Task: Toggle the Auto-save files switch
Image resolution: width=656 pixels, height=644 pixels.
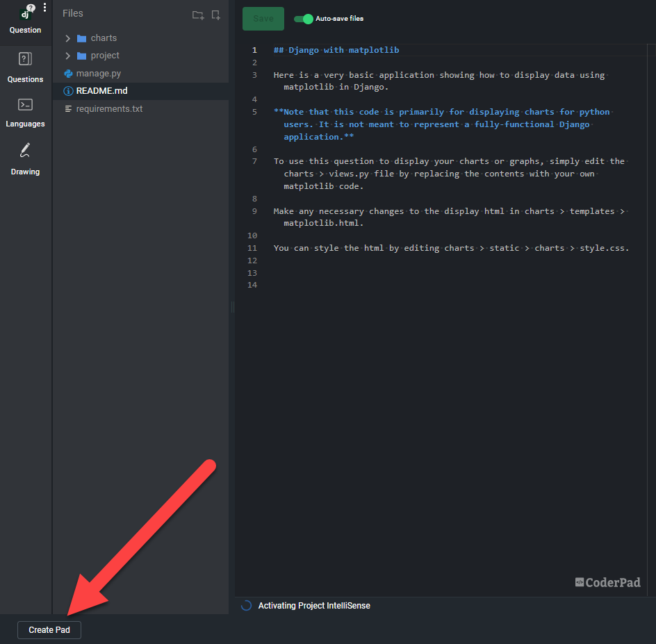Action: [303, 19]
